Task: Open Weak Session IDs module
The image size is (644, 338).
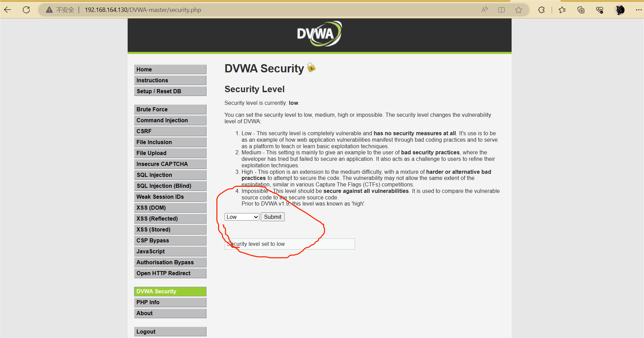Action: tap(170, 197)
